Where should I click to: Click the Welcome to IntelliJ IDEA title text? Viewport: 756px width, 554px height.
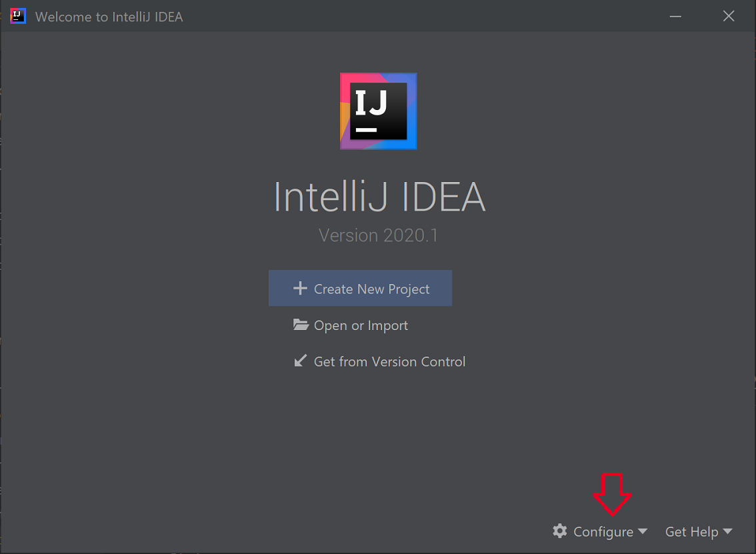111,16
